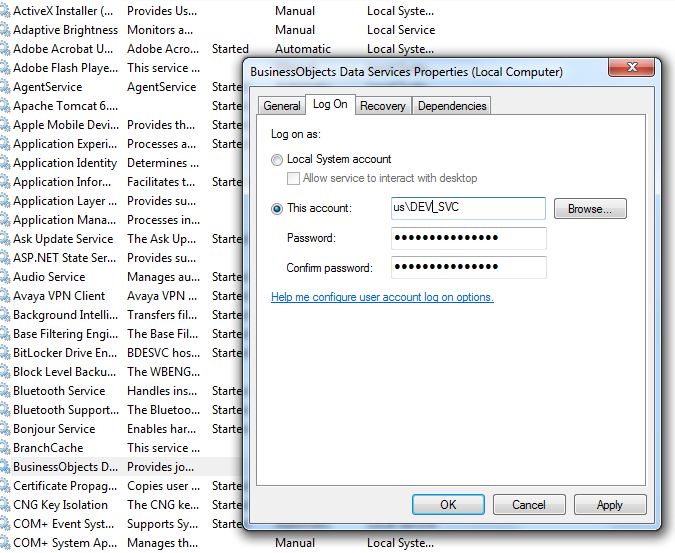The image size is (675, 553).
Task: Select the Apple Mobile Devi... service
Action: (x=66, y=125)
